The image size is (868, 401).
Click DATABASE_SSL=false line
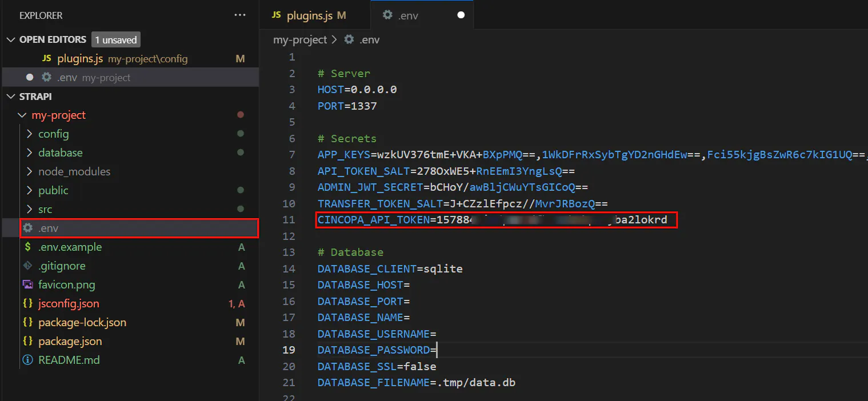pos(377,366)
